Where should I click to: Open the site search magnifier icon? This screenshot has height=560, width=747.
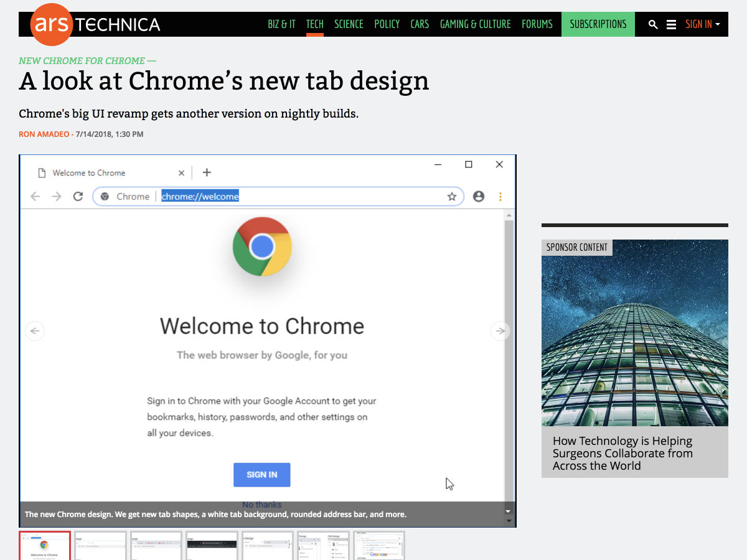[x=653, y=24]
